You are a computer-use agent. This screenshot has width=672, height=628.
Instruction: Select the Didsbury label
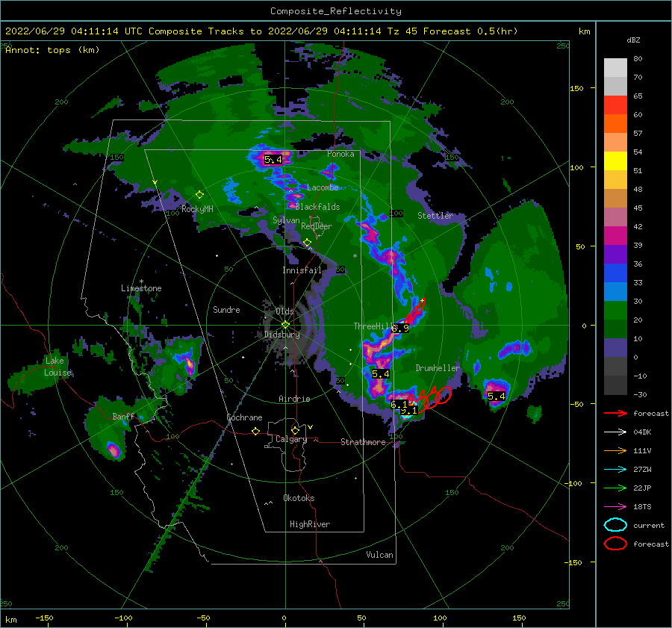pyautogui.click(x=281, y=335)
